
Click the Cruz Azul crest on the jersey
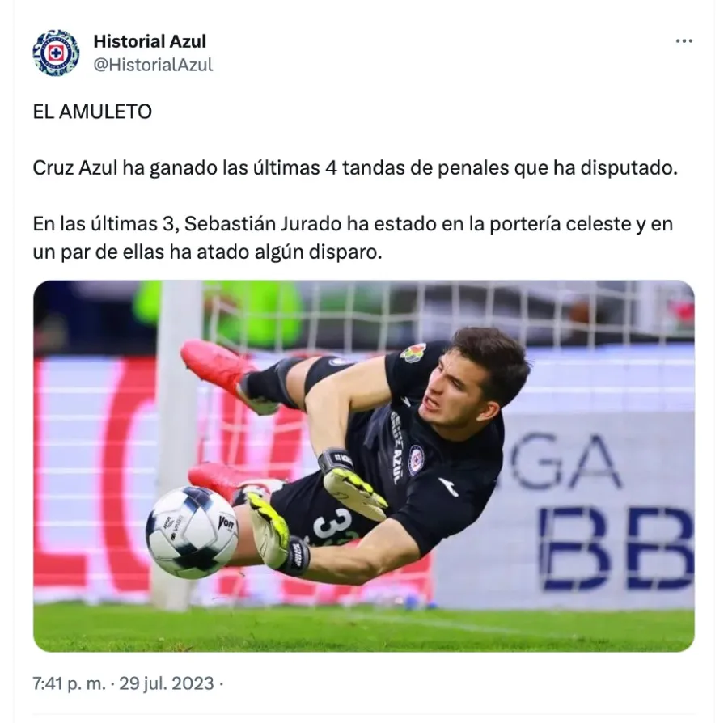[416, 459]
